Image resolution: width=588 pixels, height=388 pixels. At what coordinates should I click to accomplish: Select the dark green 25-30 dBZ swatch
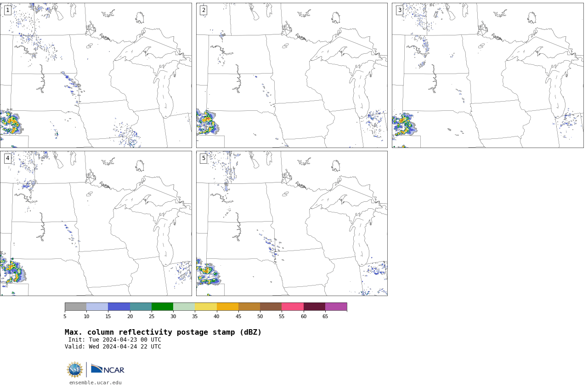(x=162, y=307)
